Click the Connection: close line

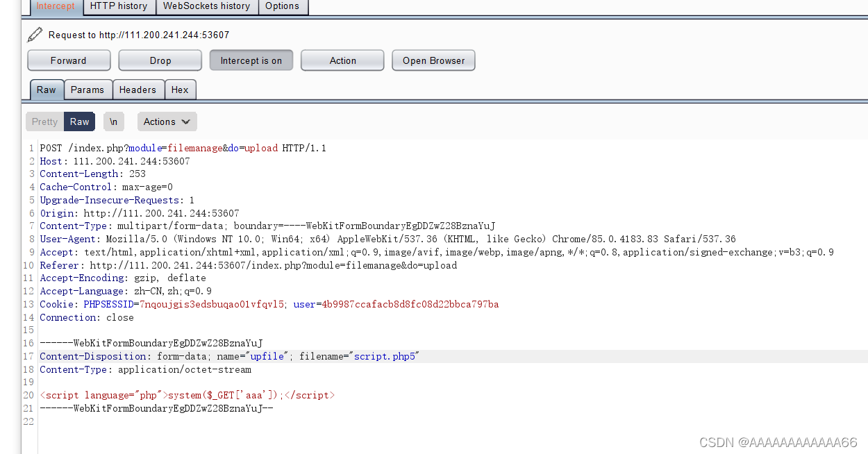point(87,317)
